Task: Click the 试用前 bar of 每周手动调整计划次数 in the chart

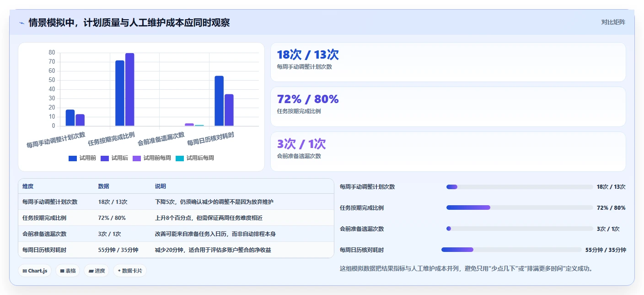Action: (x=70, y=118)
